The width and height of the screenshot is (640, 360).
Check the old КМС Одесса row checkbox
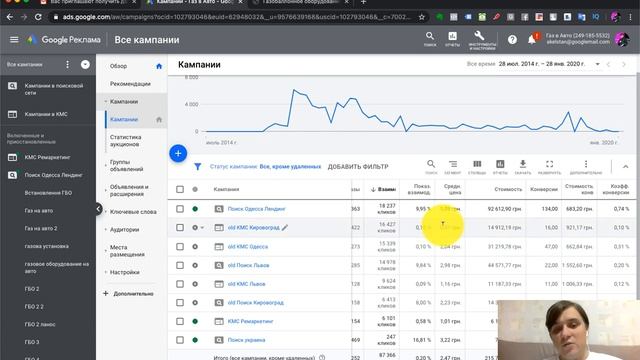(x=180, y=247)
